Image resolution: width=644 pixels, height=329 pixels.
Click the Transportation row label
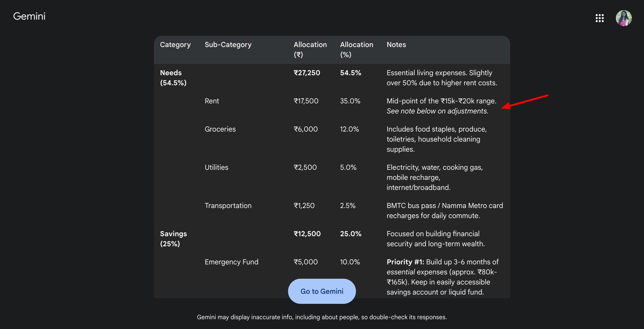coord(228,206)
